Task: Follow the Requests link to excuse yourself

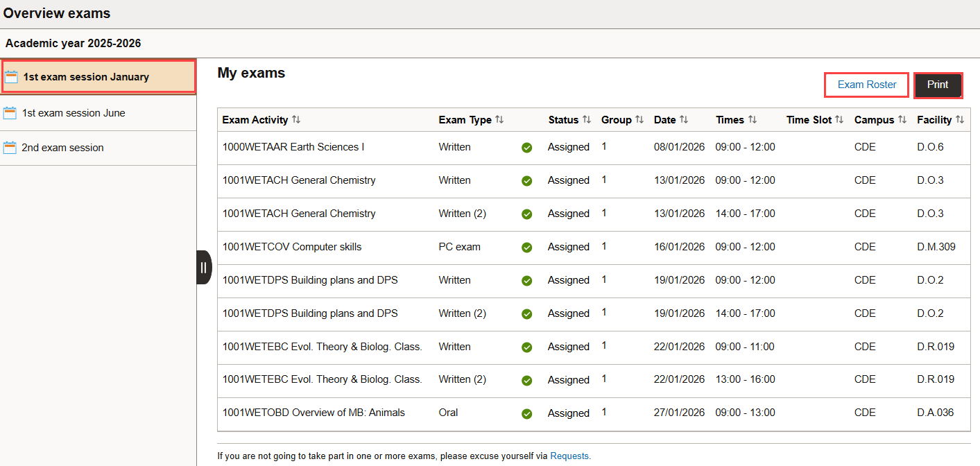Action: pyautogui.click(x=570, y=456)
